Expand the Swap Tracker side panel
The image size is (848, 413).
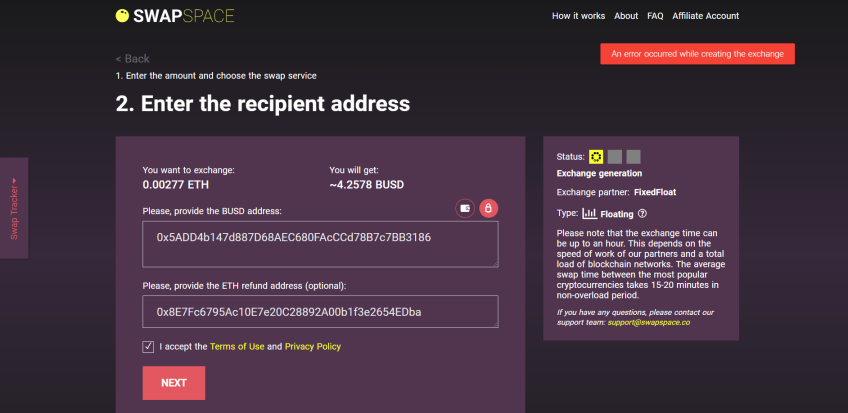[x=14, y=208]
